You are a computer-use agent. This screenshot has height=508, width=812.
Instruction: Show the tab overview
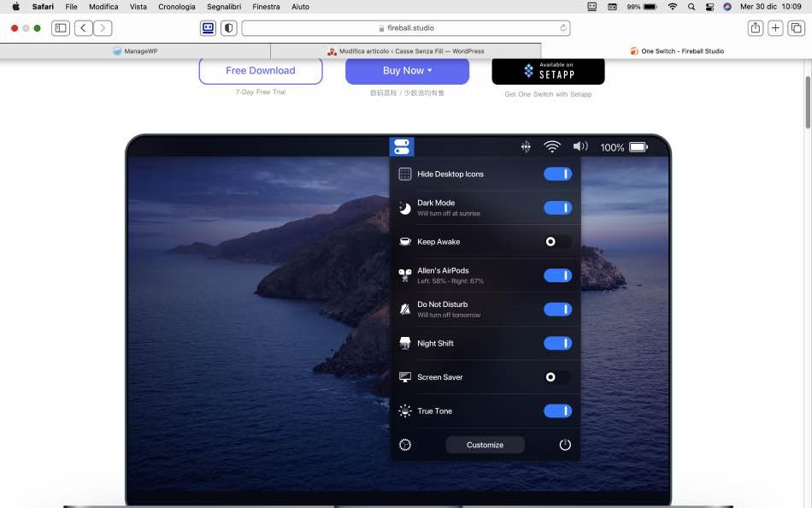coord(796,28)
